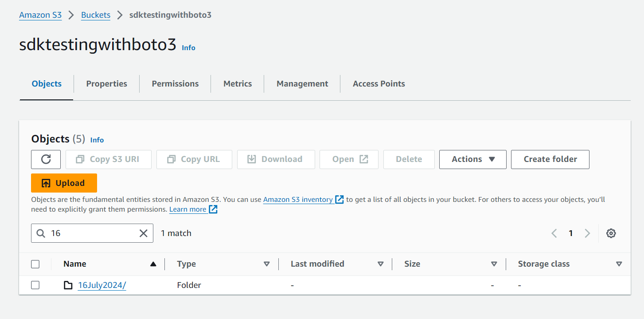Sort by Storage class column arrow
Screen dimensions: 644x319
click(619, 264)
